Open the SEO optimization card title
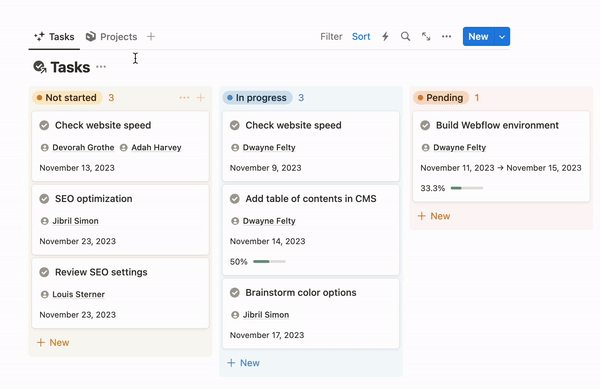Viewport: 600px width, 389px height. (x=94, y=199)
